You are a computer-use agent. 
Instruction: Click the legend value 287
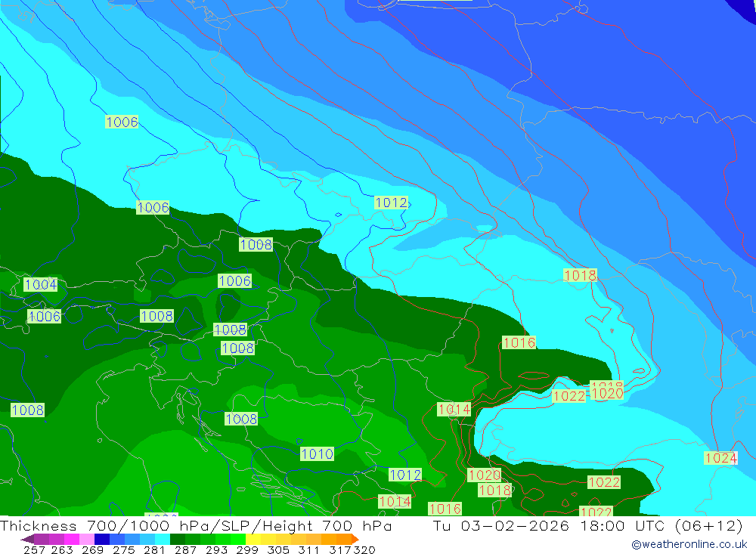pos(185,549)
